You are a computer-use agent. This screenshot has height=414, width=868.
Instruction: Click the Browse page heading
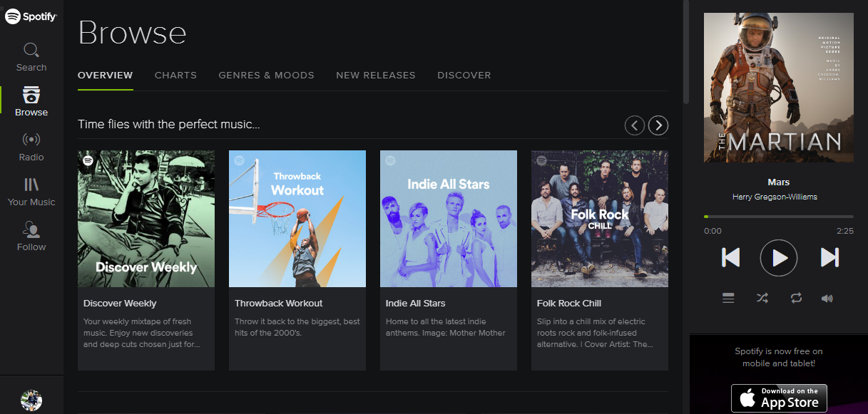pyautogui.click(x=132, y=33)
